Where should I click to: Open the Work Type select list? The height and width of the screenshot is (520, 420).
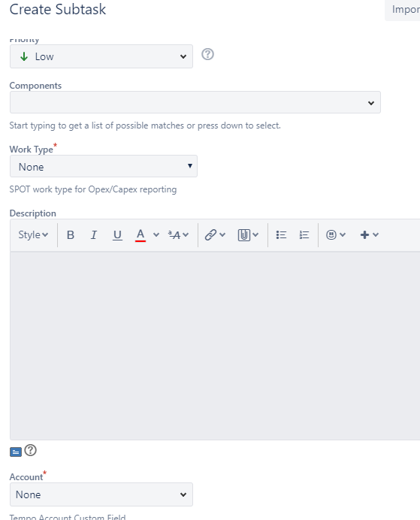[104, 166]
